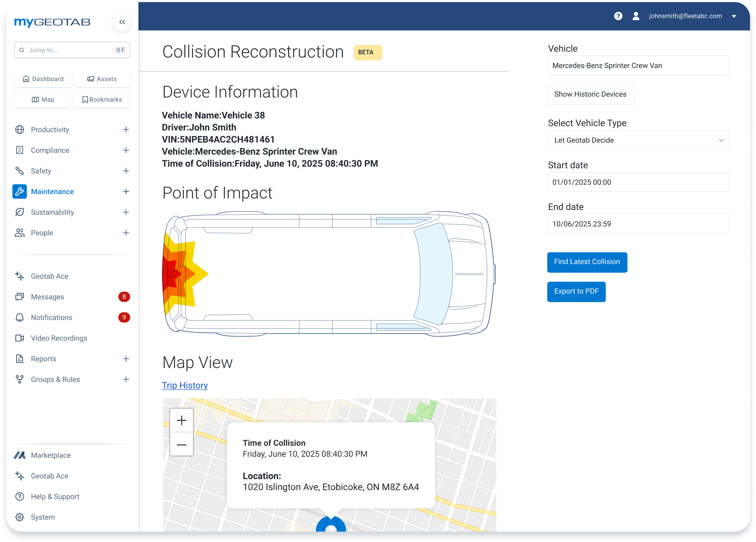
Task: Click the Compliance checklist icon
Action: tap(20, 150)
